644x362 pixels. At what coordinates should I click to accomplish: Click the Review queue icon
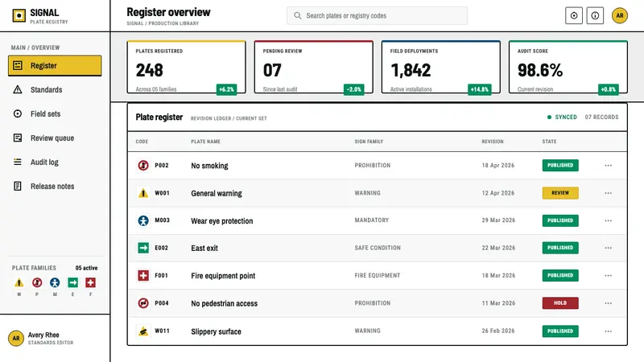[x=18, y=138]
